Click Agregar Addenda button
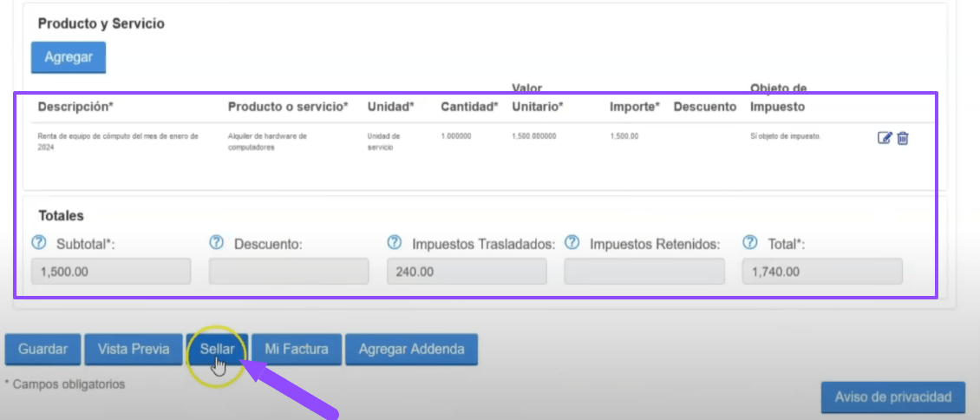The image size is (980, 420). point(411,349)
